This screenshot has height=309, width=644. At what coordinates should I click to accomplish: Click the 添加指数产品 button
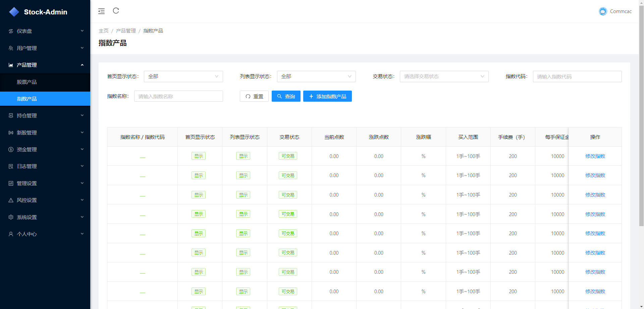(327, 96)
